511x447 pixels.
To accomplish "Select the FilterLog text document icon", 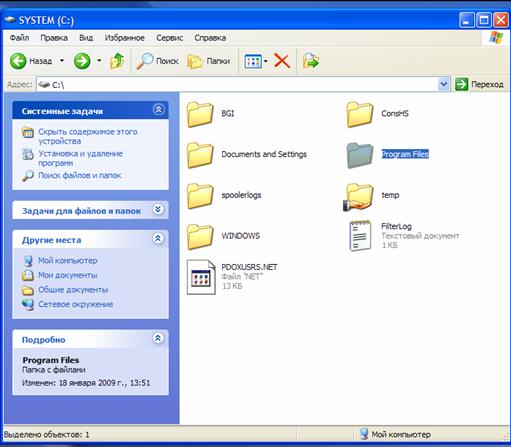I will click(360, 236).
